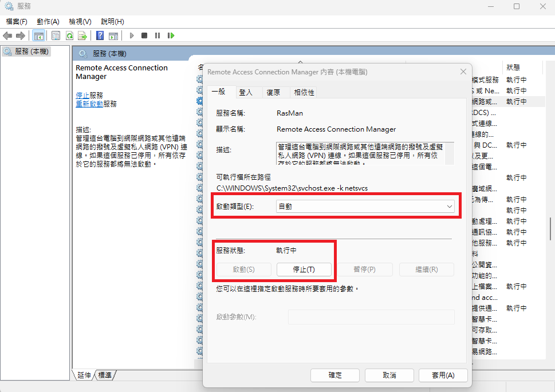Open the Properties toolbar icon
The width and height of the screenshot is (555, 392).
pos(56,35)
